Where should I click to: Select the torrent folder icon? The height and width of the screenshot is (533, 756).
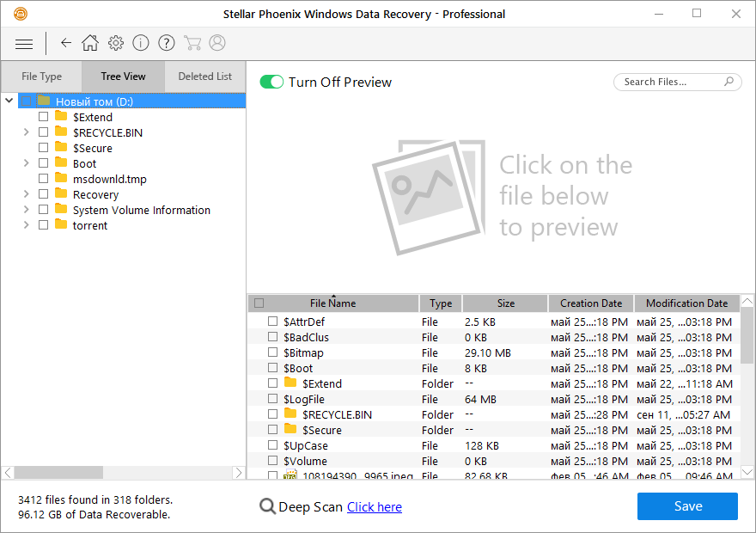click(61, 224)
